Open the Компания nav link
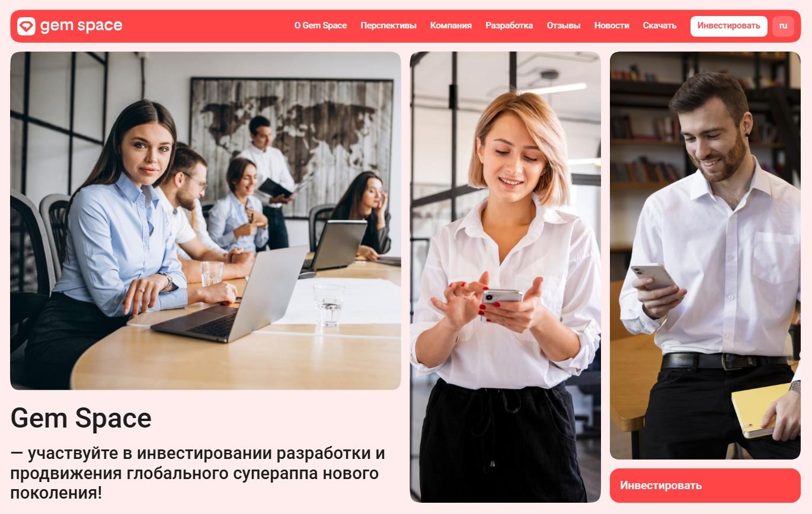The image size is (812, 514). tap(451, 25)
